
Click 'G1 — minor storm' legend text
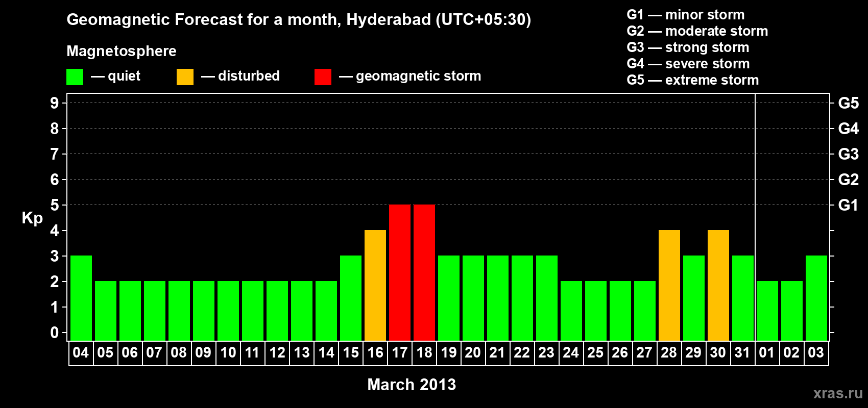point(686,15)
